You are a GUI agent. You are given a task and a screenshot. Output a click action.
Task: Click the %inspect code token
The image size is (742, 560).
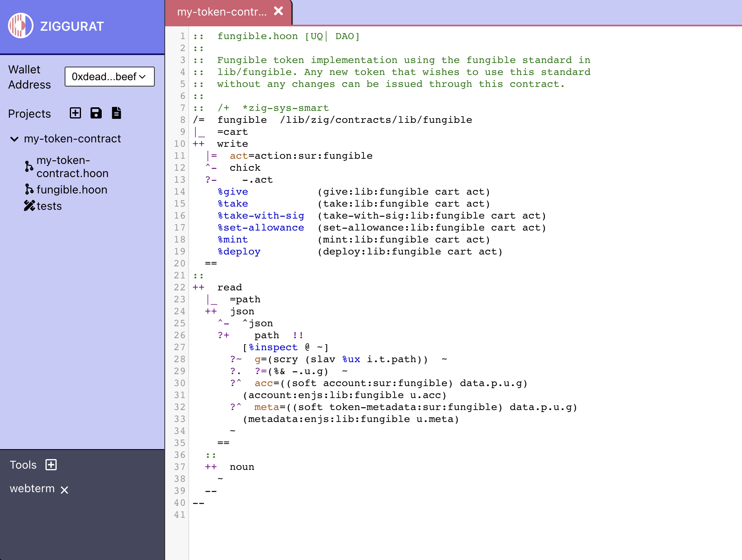tap(273, 347)
